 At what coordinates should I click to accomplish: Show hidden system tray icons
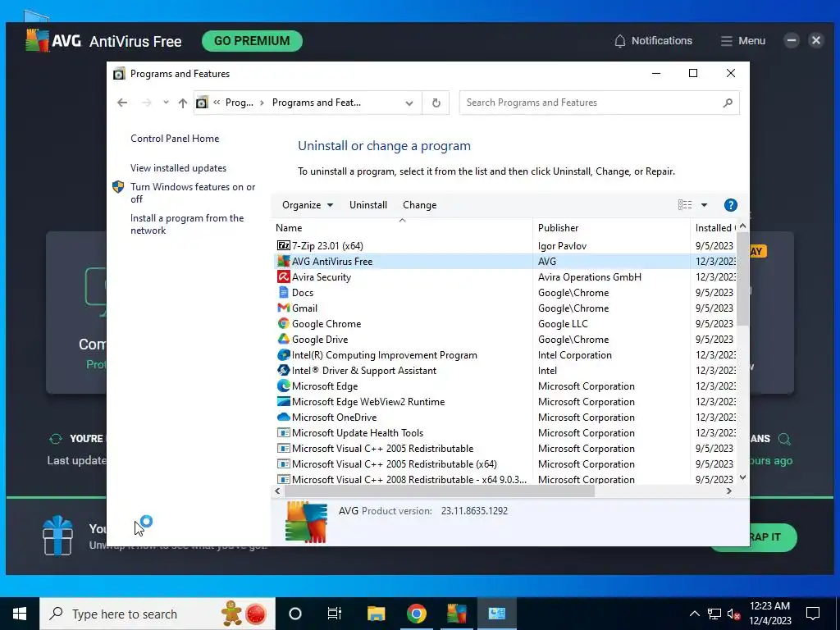(694, 614)
